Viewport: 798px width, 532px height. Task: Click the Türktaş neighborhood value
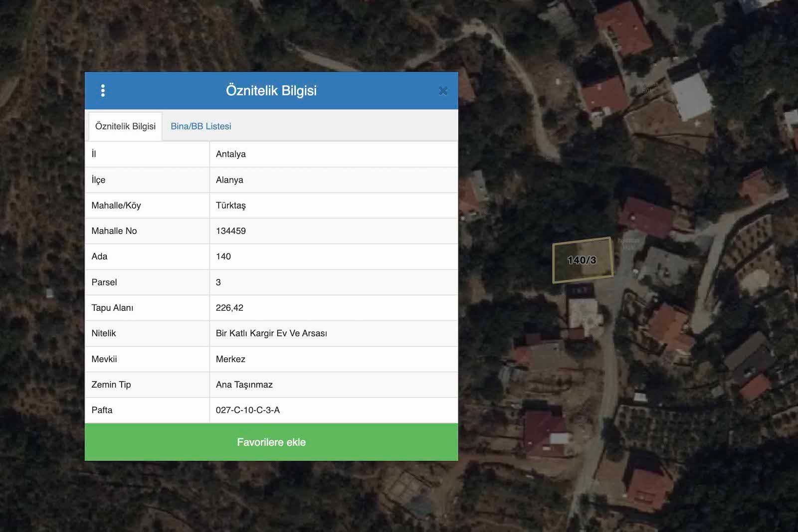click(230, 205)
